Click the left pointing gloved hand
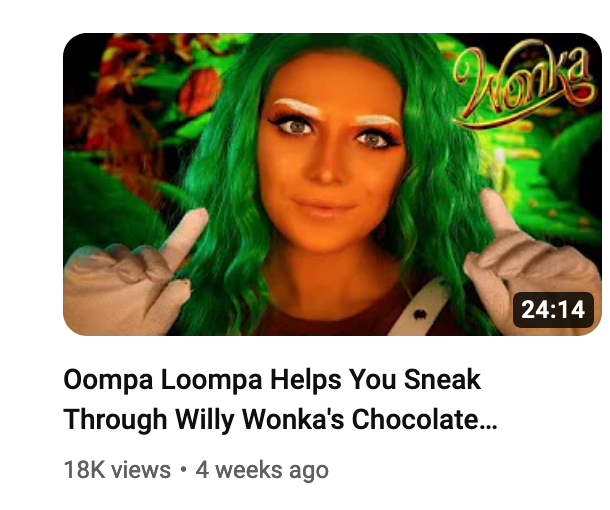Viewport: 610px width, 510px height. pyautogui.click(x=134, y=274)
